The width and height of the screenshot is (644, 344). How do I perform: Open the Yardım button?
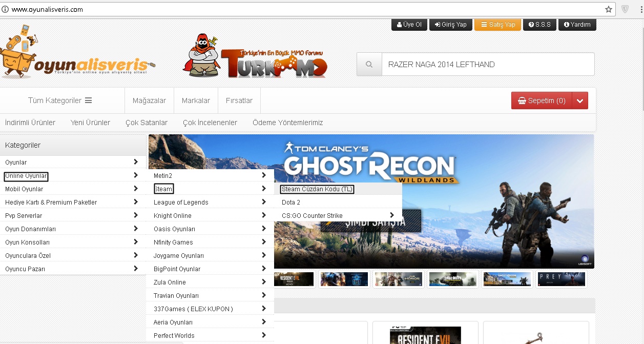[577, 25]
